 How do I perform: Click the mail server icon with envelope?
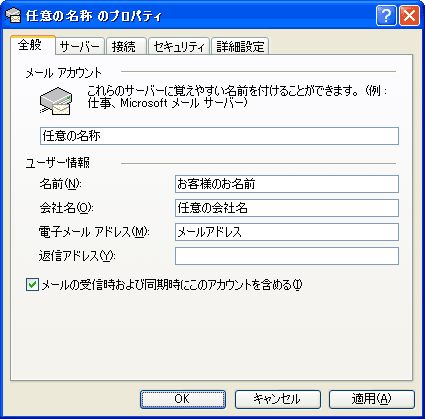[x=56, y=101]
